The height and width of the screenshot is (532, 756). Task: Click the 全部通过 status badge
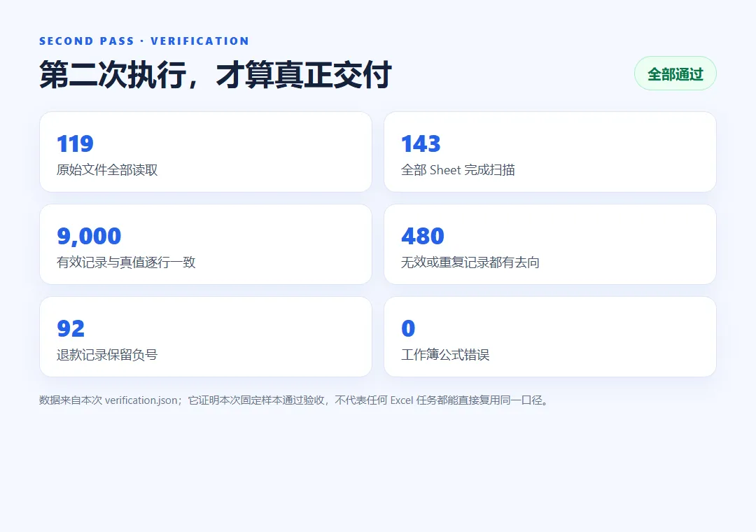(675, 73)
